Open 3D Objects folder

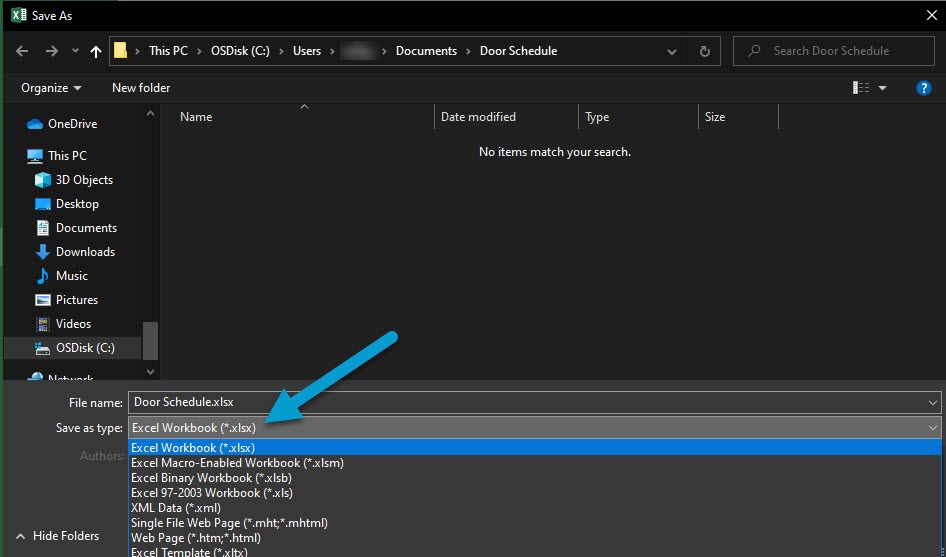pyautogui.click(x=74, y=180)
